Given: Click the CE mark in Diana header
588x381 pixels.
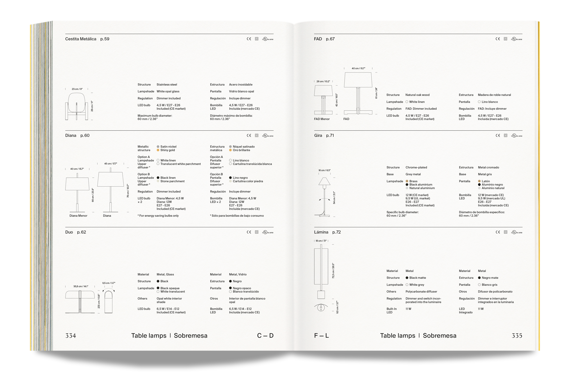Looking at the screenshot, I should point(249,135).
